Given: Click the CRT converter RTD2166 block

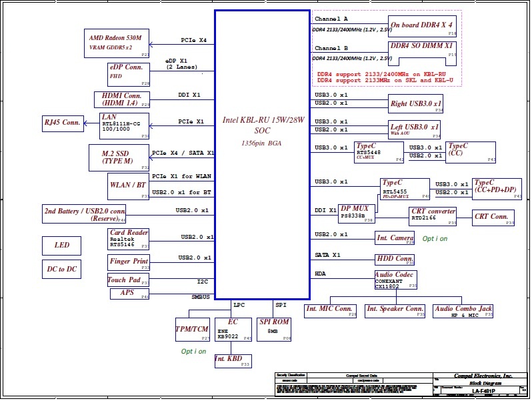Looking at the screenshot, I should (433, 216).
